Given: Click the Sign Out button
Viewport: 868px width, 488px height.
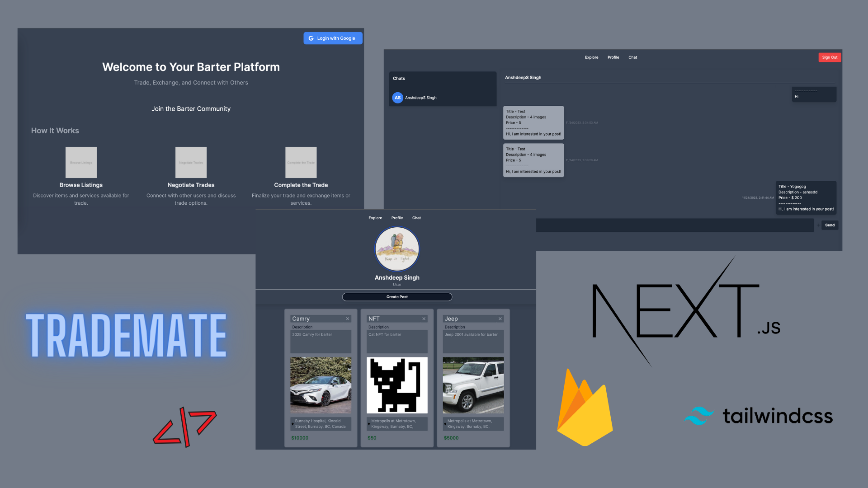Looking at the screenshot, I should [830, 56].
